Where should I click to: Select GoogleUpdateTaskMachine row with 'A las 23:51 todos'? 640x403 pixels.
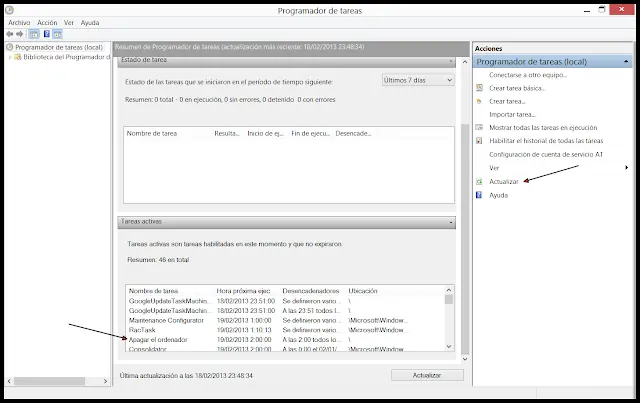coord(285,311)
